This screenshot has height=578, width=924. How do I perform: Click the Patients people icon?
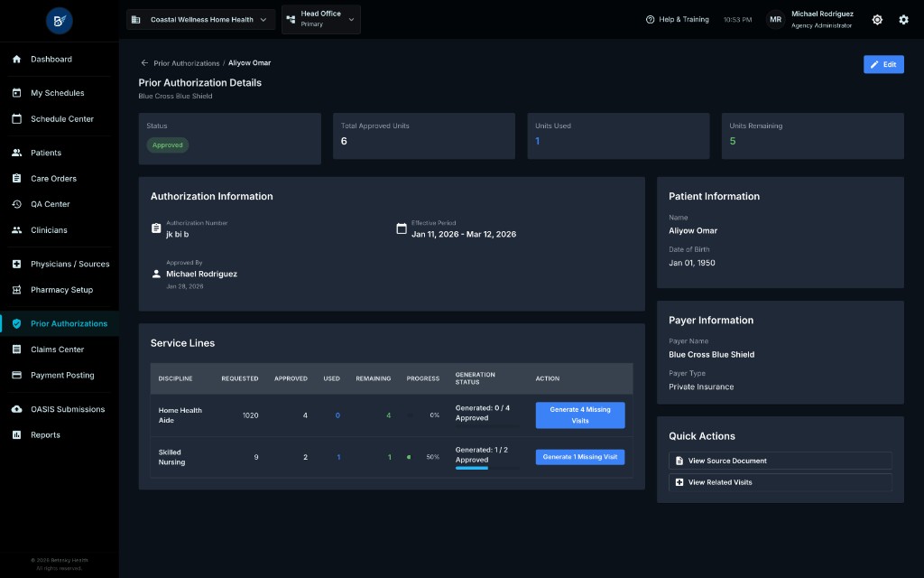[x=16, y=152]
